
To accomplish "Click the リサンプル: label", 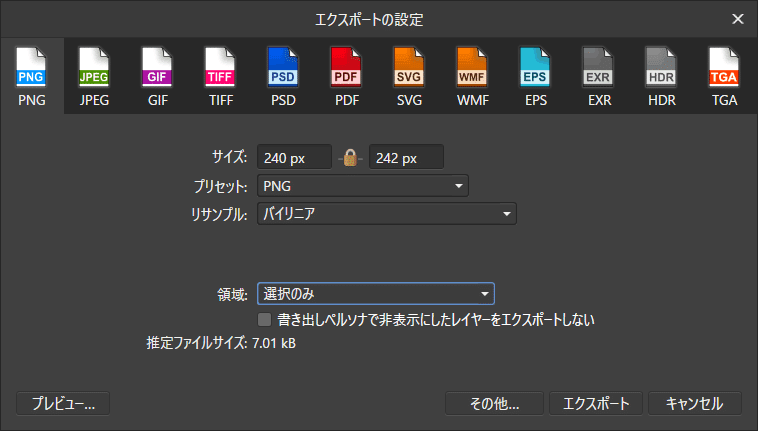I will pyautogui.click(x=219, y=214).
